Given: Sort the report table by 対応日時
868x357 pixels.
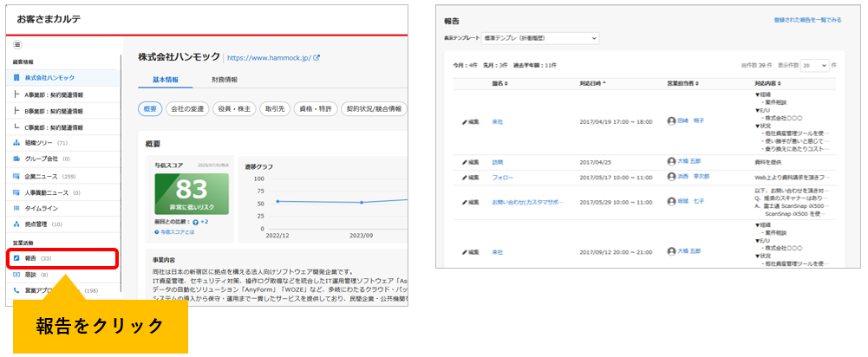Looking at the screenshot, I should tap(592, 83).
